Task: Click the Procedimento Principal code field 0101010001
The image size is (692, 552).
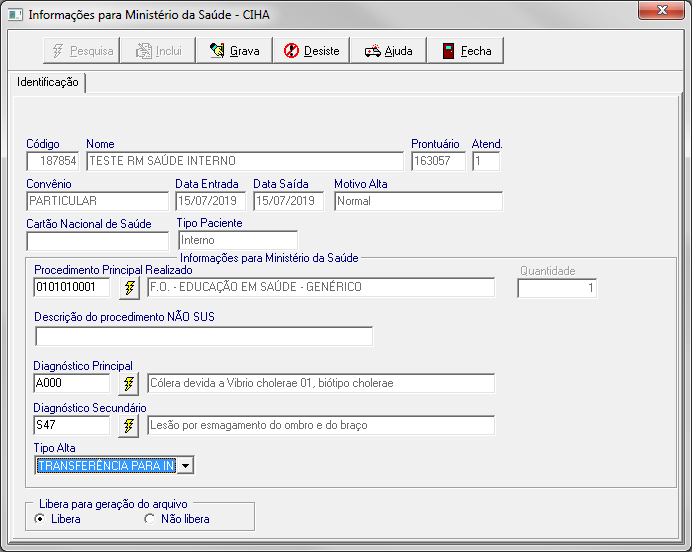Action: coord(71,287)
